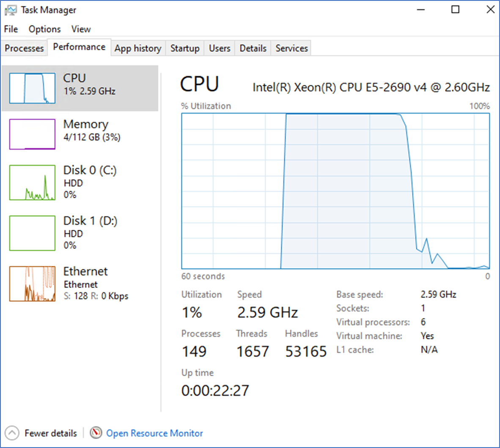Select the Memory mini graph thumbnail

(32, 134)
